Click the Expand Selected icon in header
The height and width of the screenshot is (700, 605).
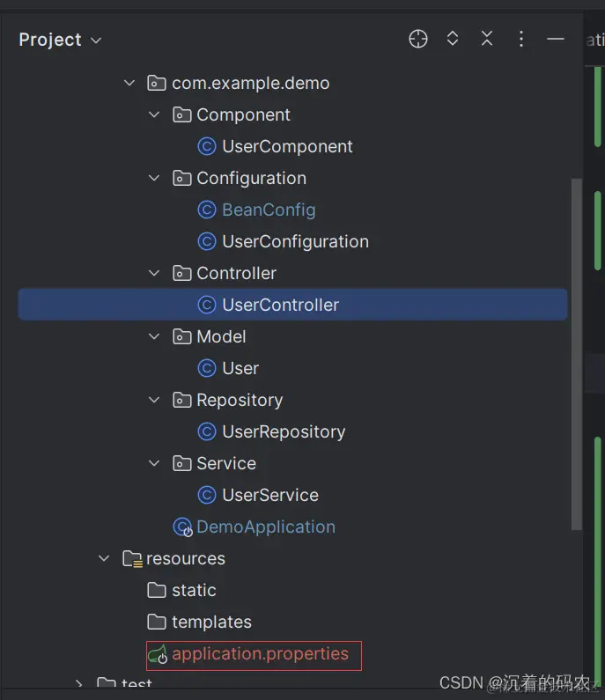453,39
